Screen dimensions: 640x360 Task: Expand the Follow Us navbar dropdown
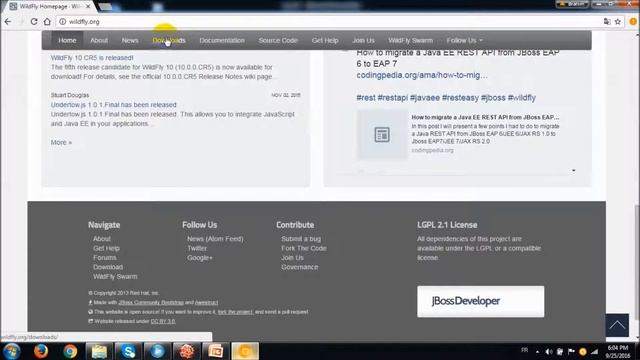pyautogui.click(x=464, y=40)
